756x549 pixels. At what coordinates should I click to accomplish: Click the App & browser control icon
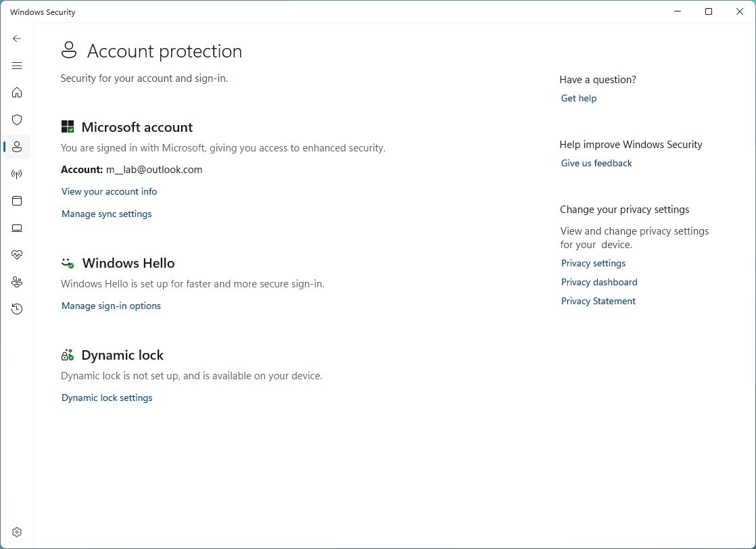17,201
